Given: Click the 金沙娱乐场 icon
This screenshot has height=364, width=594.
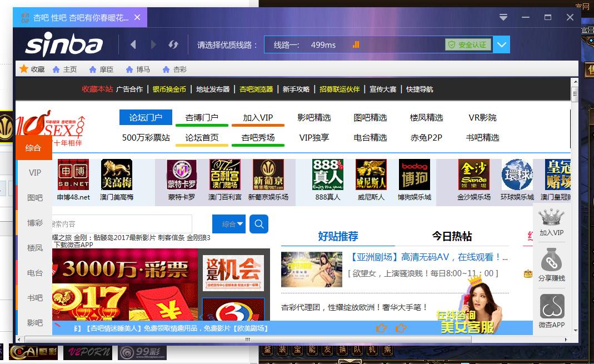Looking at the screenshot, I should 473,174.
